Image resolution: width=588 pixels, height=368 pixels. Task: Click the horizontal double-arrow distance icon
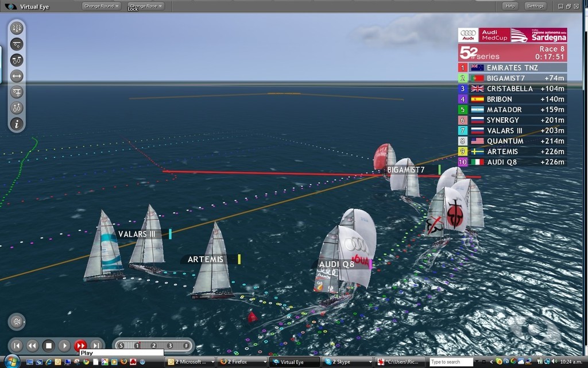(17, 76)
